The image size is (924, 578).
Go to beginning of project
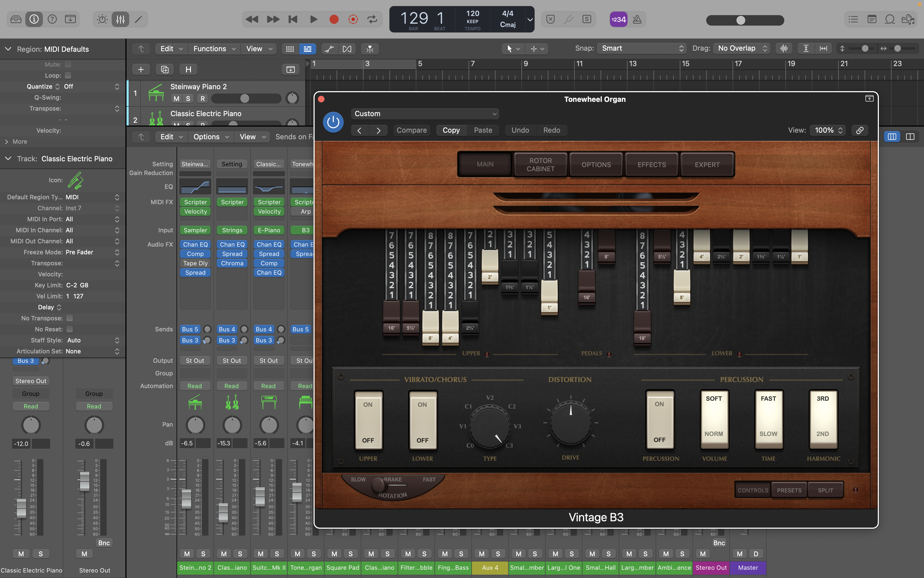[293, 19]
